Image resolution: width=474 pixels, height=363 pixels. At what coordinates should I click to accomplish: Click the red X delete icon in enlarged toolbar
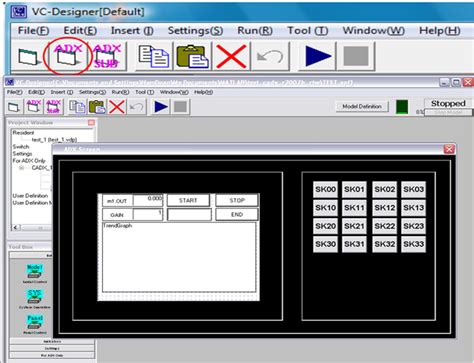(231, 56)
